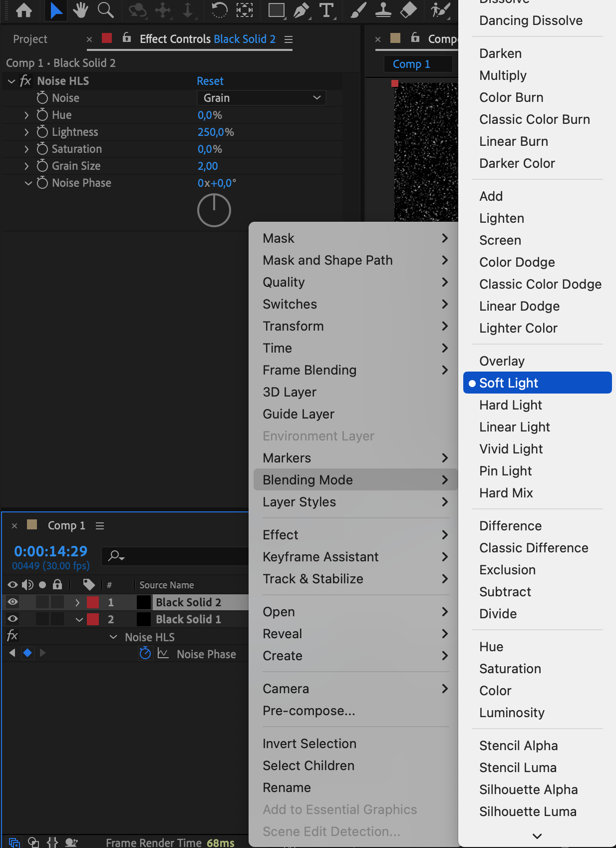The height and width of the screenshot is (848, 616).
Task: Expand the Lightness property in Effect Controls
Action: tap(26, 132)
